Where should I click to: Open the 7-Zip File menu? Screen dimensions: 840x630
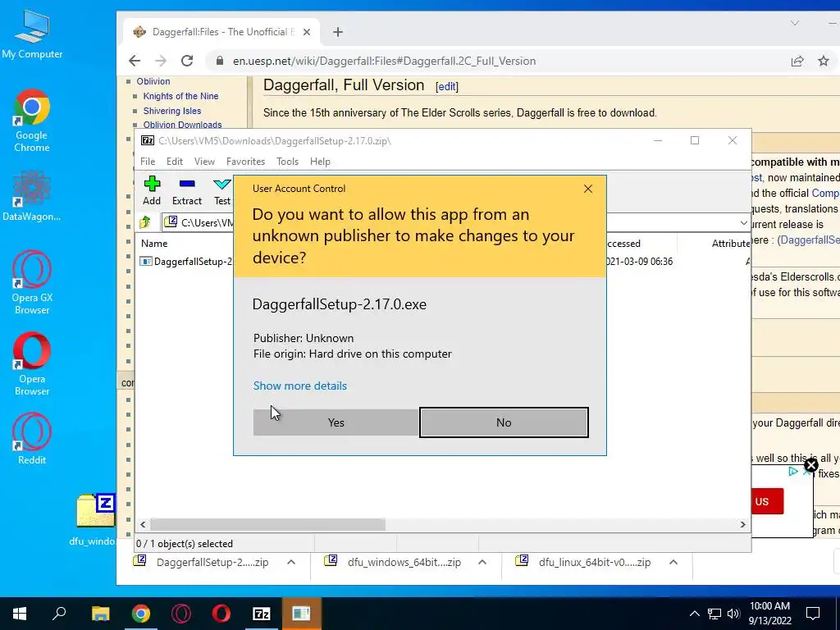148,162
